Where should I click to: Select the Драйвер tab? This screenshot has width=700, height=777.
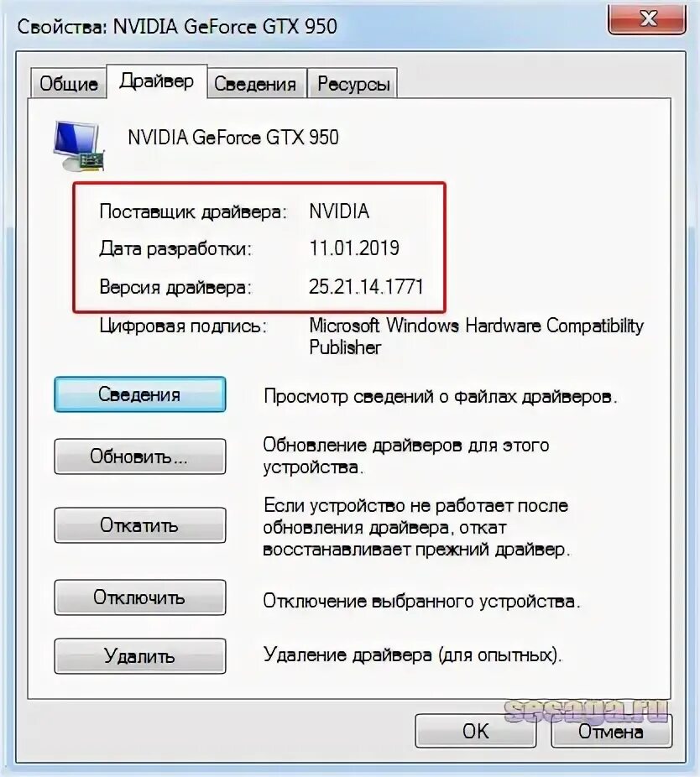(x=157, y=81)
